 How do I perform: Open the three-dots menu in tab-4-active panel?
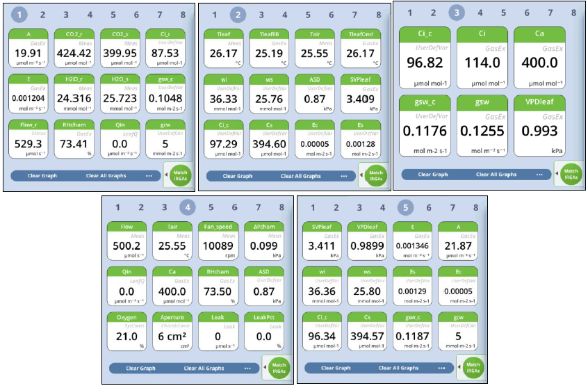coord(247,369)
